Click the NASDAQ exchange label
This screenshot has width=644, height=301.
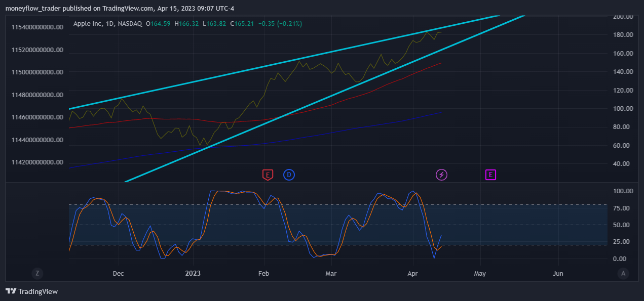point(130,23)
